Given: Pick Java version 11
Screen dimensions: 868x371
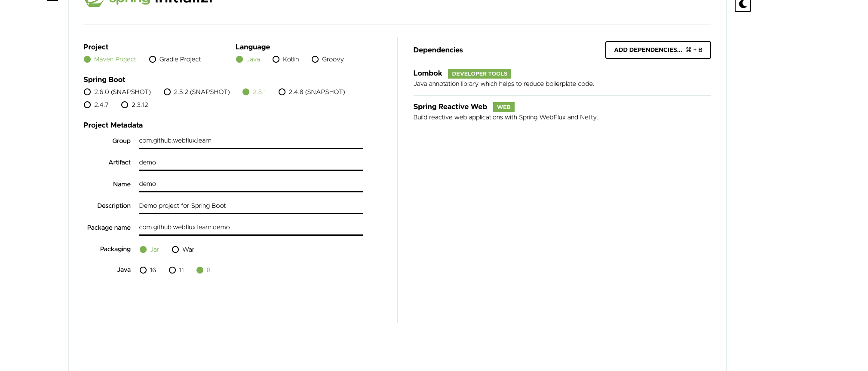Looking at the screenshot, I should tap(176, 270).
